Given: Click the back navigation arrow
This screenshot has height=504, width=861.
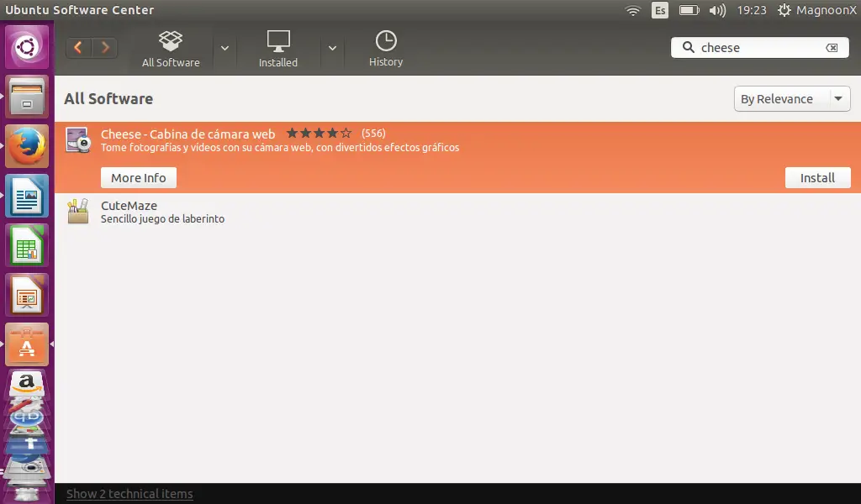Looking at the screenshot, I should pos(78,48).
